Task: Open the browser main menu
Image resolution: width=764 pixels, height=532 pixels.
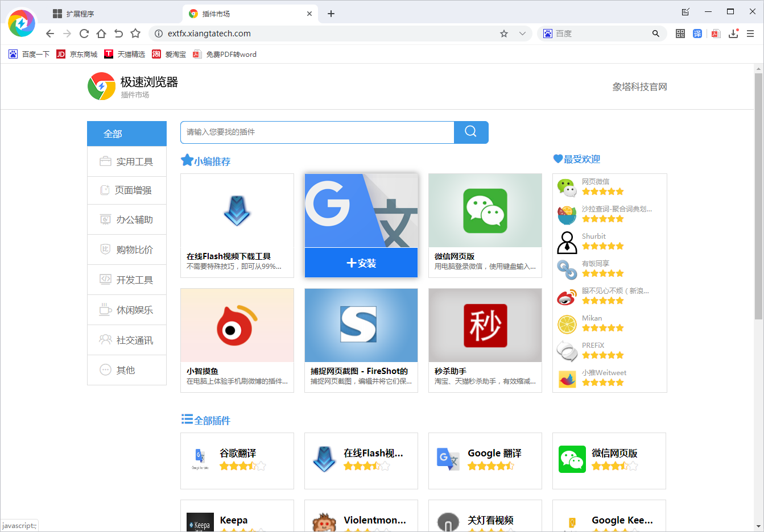Action: (x=750, y=34)
